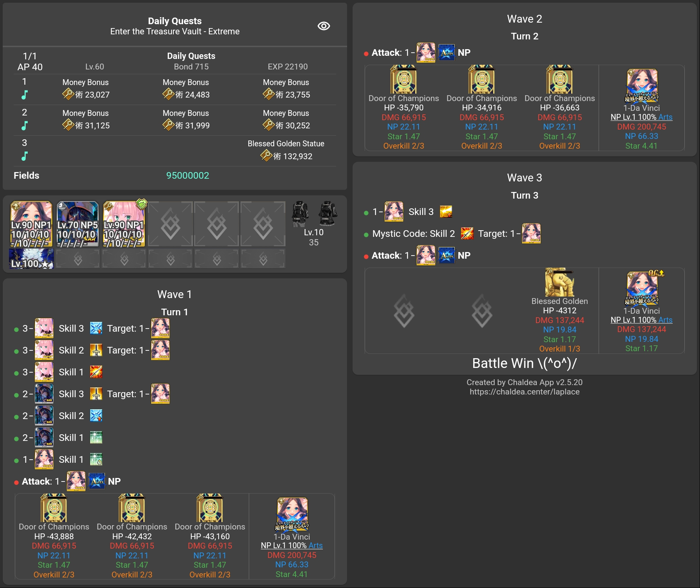Click the Arts NP card icon in Wave 1 attack

[x=97, y=481]
